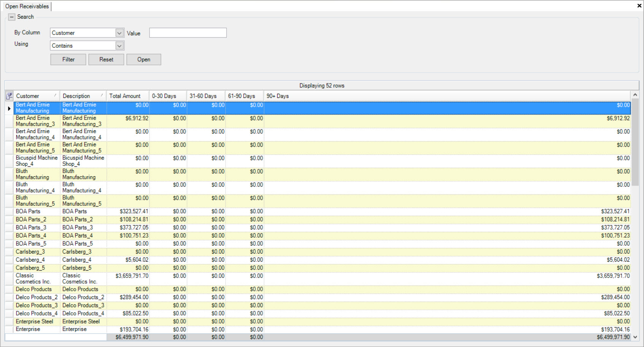Sort by the Customer column header
This screenshot has width=644, height=347.
[x=37, y=96]
